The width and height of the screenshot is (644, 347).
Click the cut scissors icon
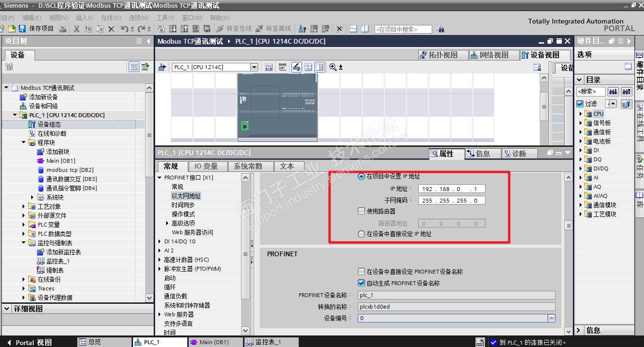pyautogui.click(x=76, y=29)
